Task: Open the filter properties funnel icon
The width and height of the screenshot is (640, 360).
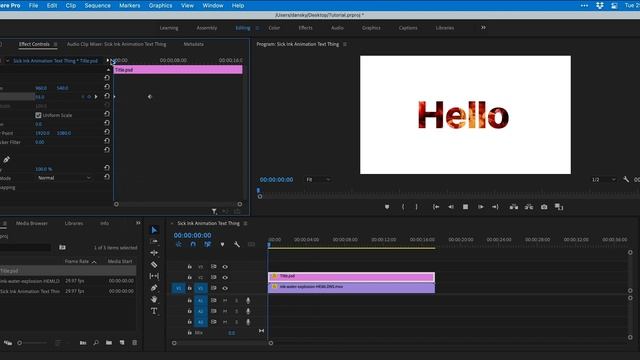Action: pyautogui.click(x=214, y=211)
